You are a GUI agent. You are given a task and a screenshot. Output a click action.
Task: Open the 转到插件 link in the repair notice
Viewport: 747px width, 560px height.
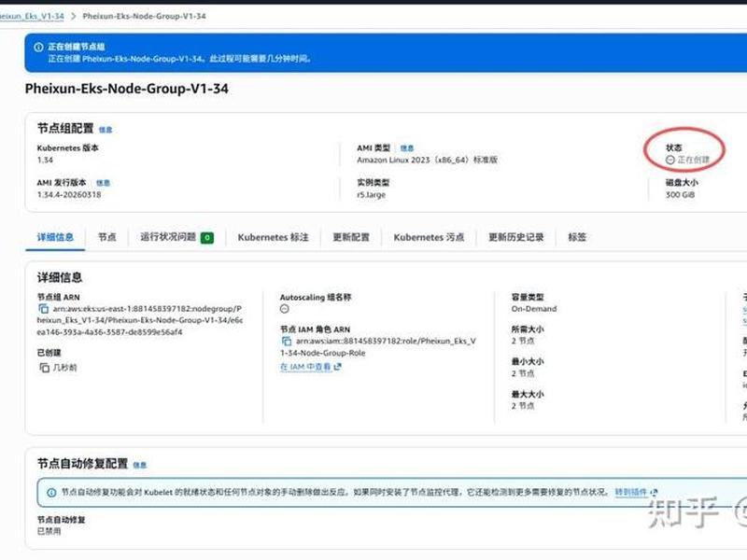tap(631, 492)
